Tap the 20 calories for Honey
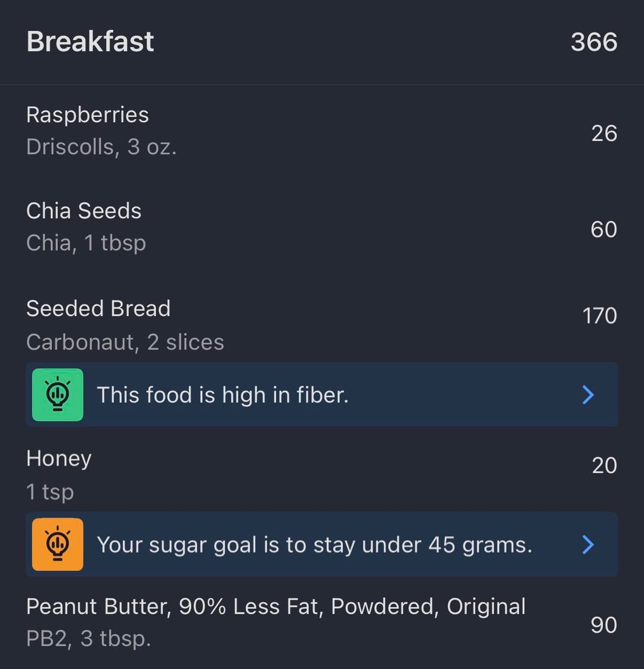 603,465
